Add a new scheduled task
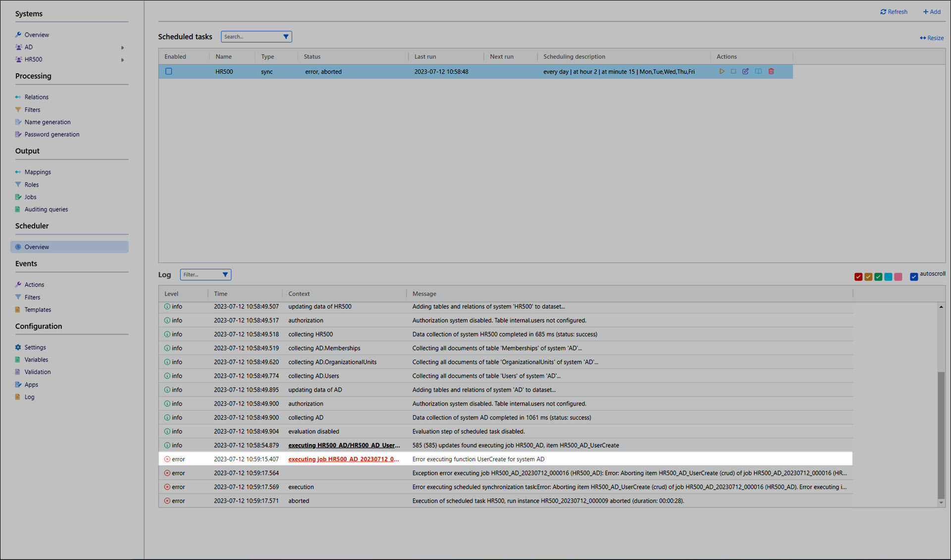 pos(932,12)
